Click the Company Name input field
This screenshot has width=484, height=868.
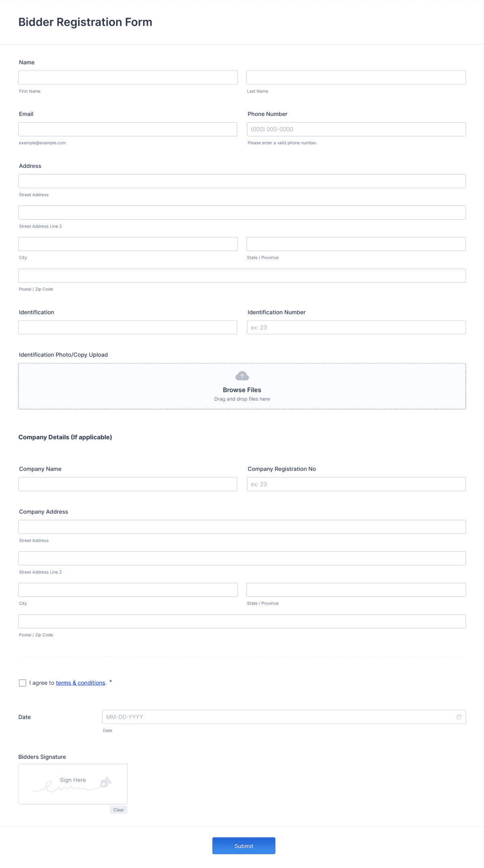pos(127,484)
